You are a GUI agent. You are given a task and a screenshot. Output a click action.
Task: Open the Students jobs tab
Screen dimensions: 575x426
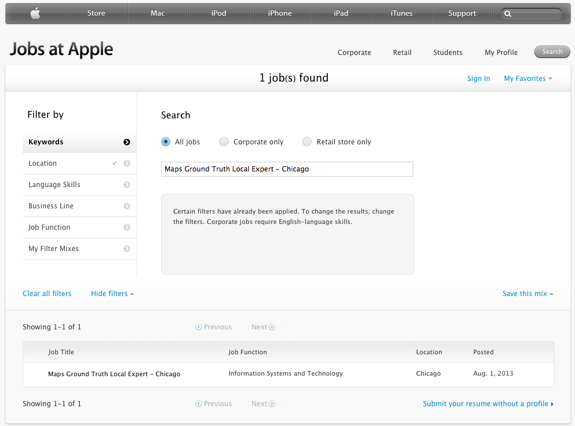[x=448, y=52]
